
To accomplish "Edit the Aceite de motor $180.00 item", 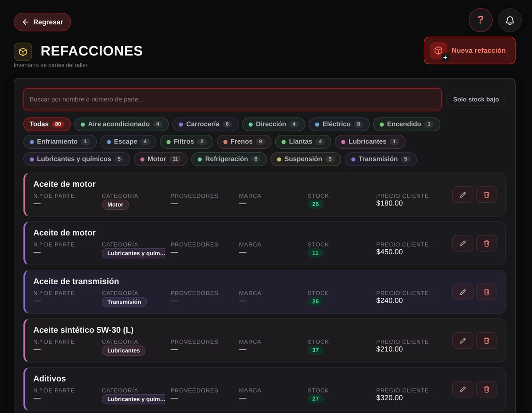I will [x=462, y=195].
